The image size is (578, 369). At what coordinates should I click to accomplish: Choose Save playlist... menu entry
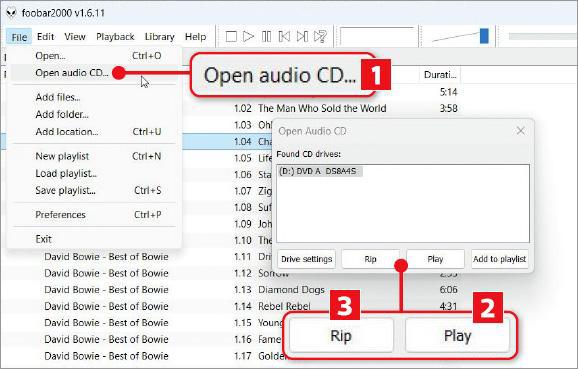(94, 191)
